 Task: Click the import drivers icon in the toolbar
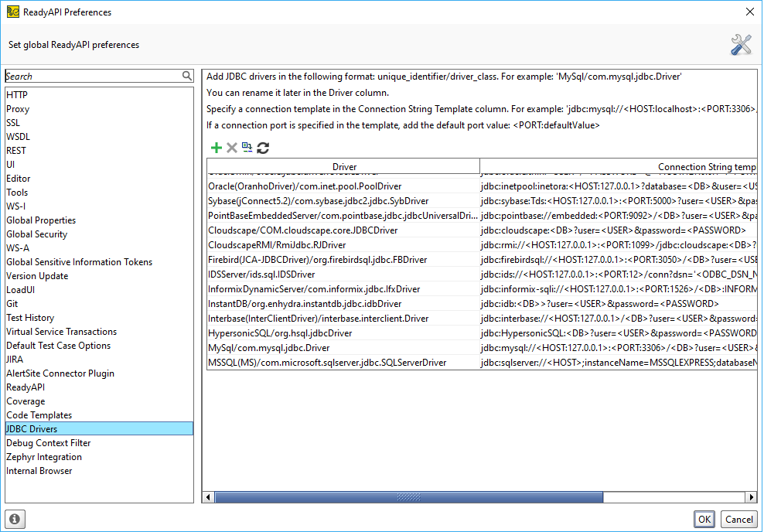pyautogui.click(x=247, y=148)
